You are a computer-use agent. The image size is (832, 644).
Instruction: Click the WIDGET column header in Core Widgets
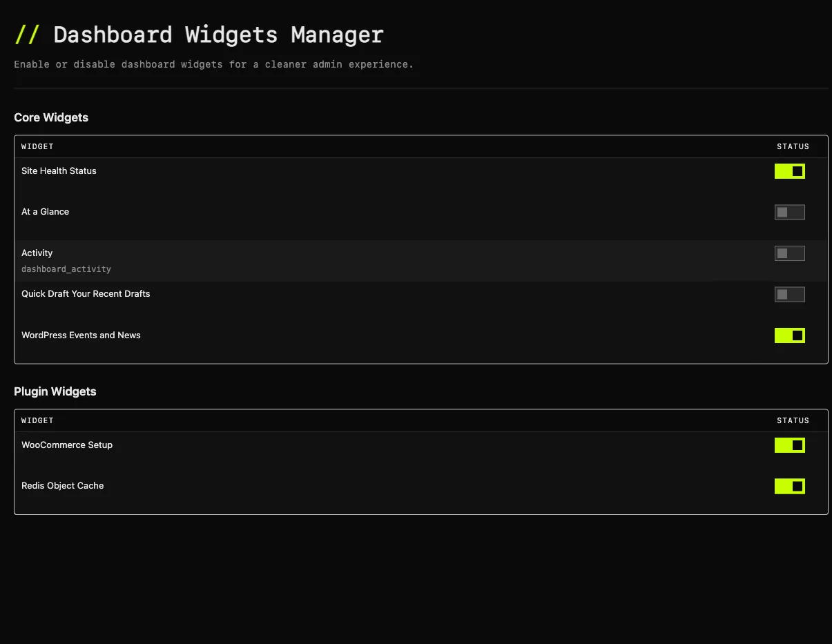(x=37, y=146)
